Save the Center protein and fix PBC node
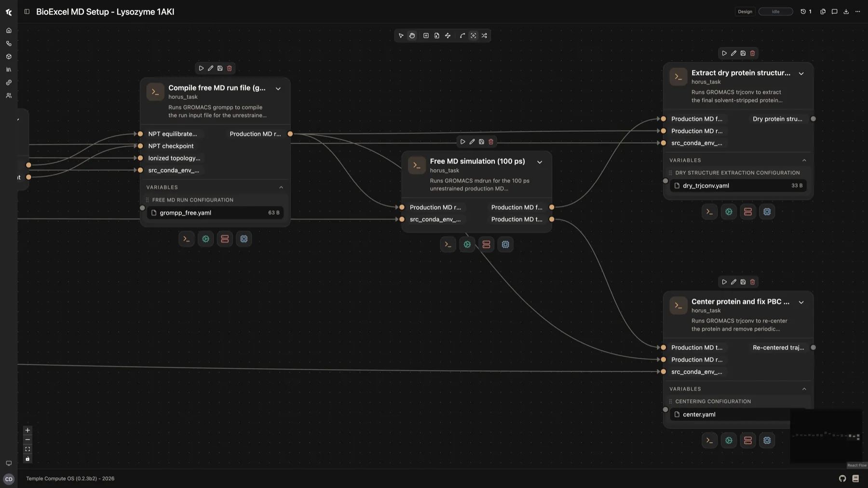This screenshot has width=868, height=488. [743, 282]
